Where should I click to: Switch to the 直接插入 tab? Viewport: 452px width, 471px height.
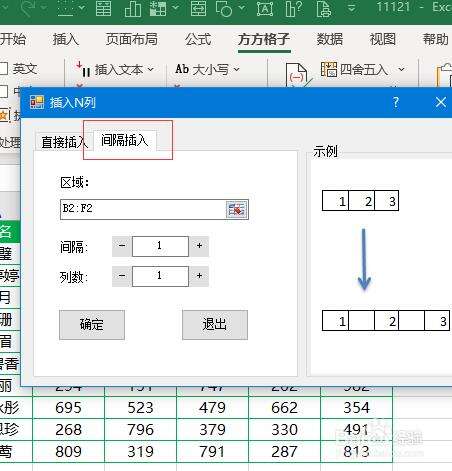point(62,142)
